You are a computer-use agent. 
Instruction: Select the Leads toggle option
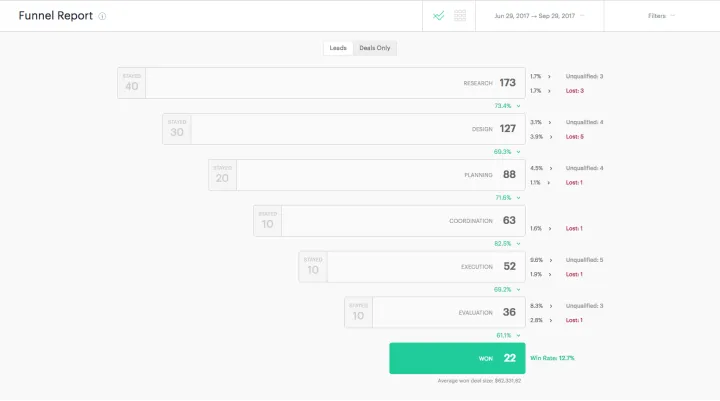click(338, 48)
